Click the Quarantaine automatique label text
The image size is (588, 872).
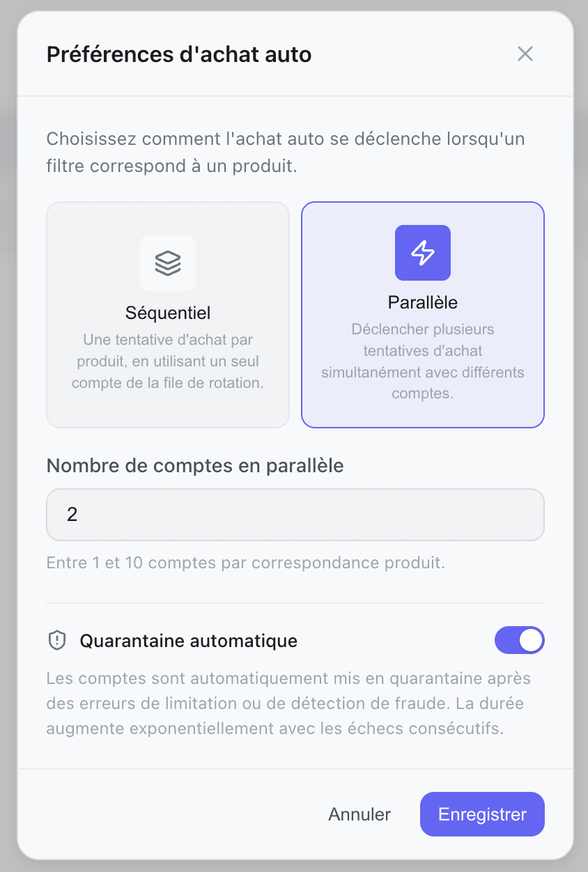pos(189,641)
